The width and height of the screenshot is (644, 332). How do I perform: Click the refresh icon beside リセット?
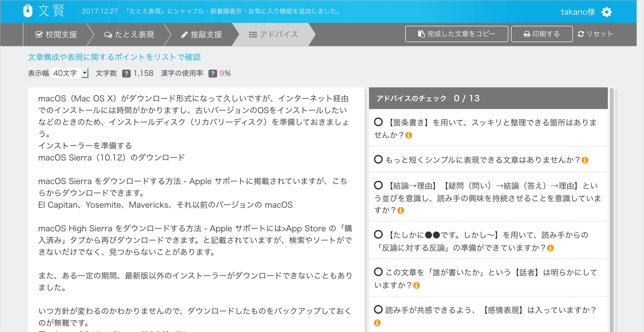581,34
